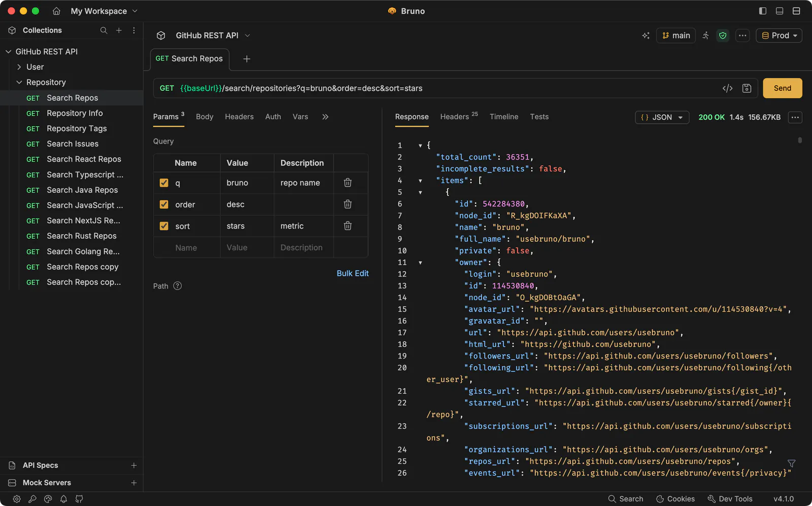
Task: Uncheck the sort parameter checkbox
Action: click(x=164, y=226)
